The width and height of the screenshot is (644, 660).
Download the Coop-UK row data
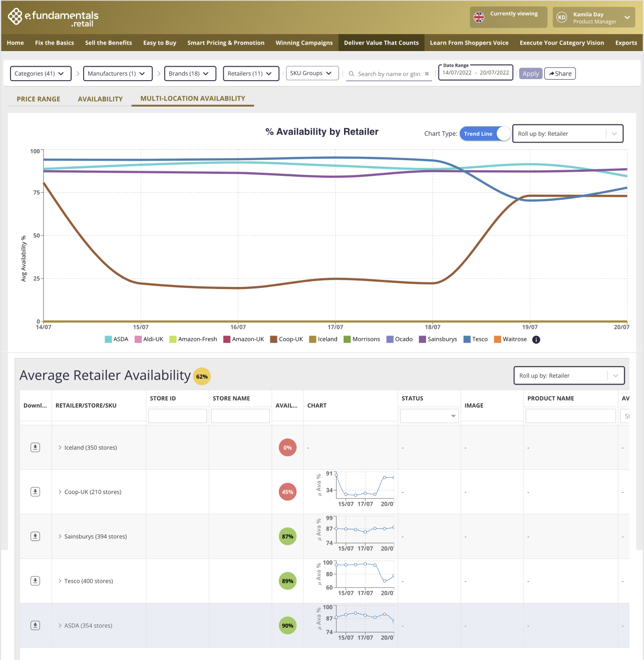pyautogui.click(x=35, y=492)
